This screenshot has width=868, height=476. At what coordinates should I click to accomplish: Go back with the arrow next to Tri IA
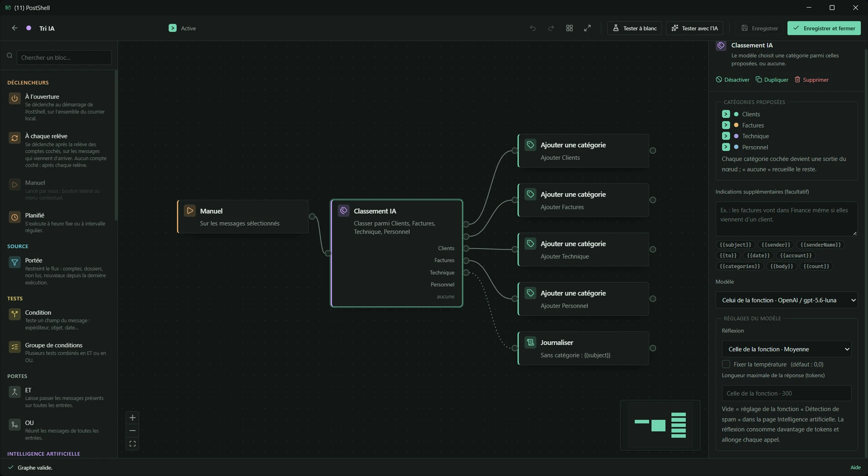tap(14, 28)
